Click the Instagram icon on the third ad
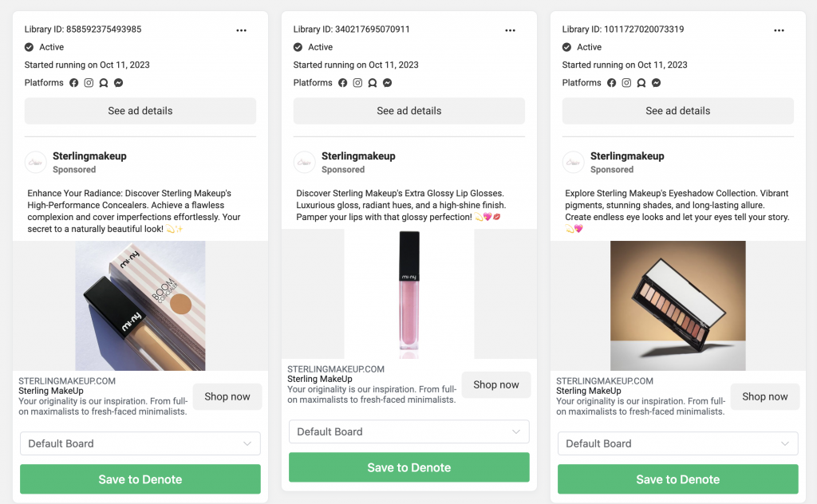 (x=626, y=82)
